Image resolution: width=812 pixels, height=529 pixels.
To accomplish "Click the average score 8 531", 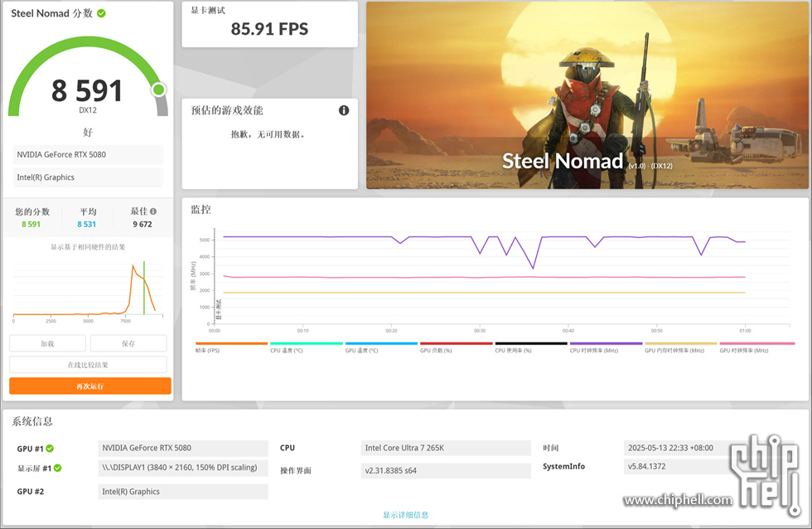I will coord(86,225).
